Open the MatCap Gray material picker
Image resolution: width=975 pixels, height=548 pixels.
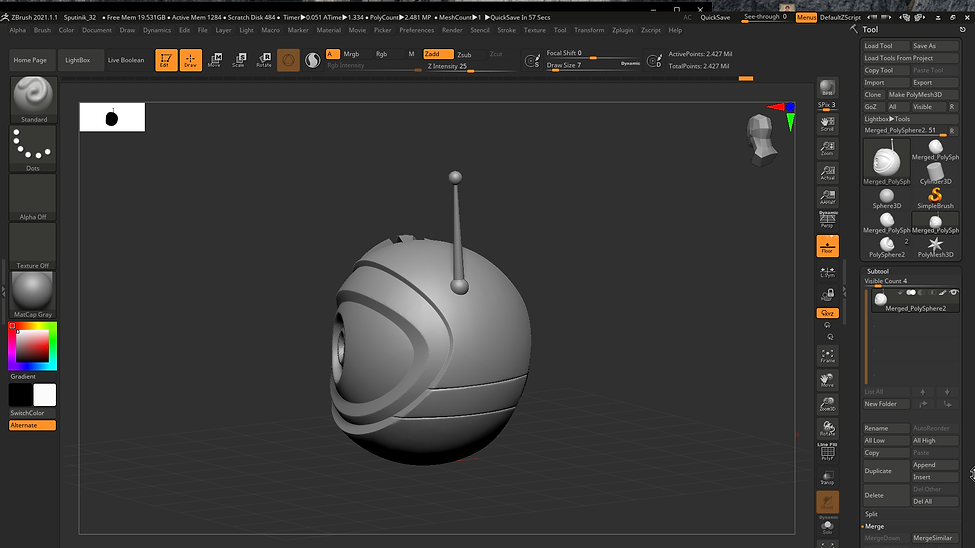click(33, 294)
